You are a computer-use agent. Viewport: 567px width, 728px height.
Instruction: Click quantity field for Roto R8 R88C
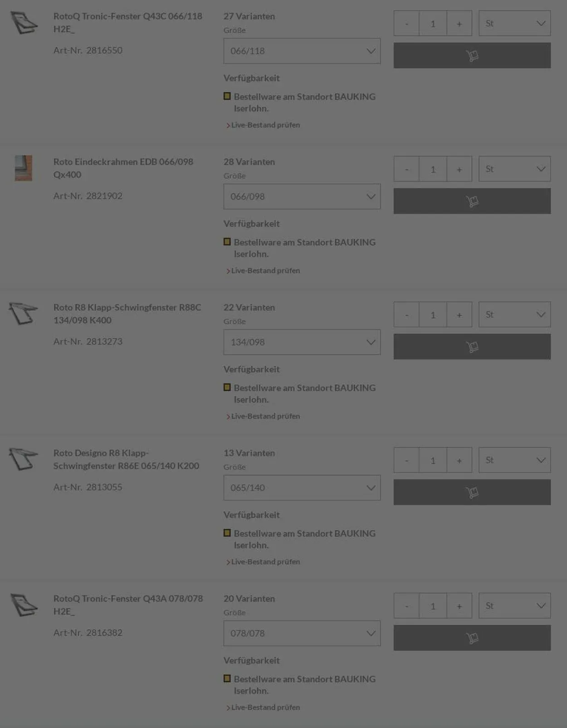[433, 314]
